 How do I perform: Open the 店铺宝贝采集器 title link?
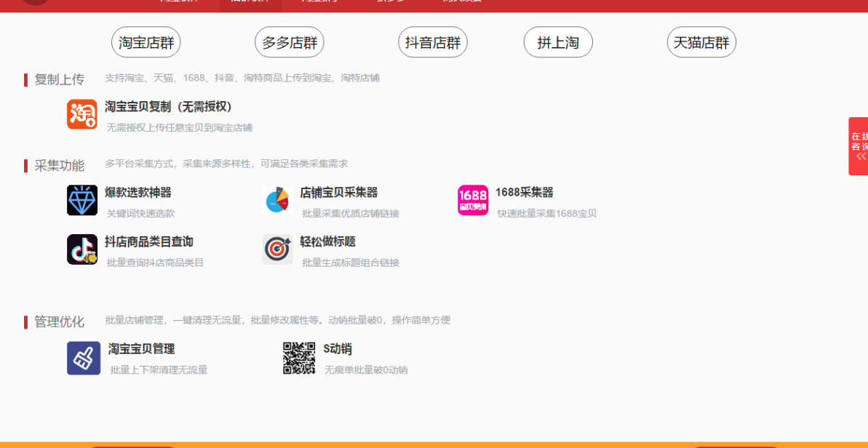[x=339, y=193]
